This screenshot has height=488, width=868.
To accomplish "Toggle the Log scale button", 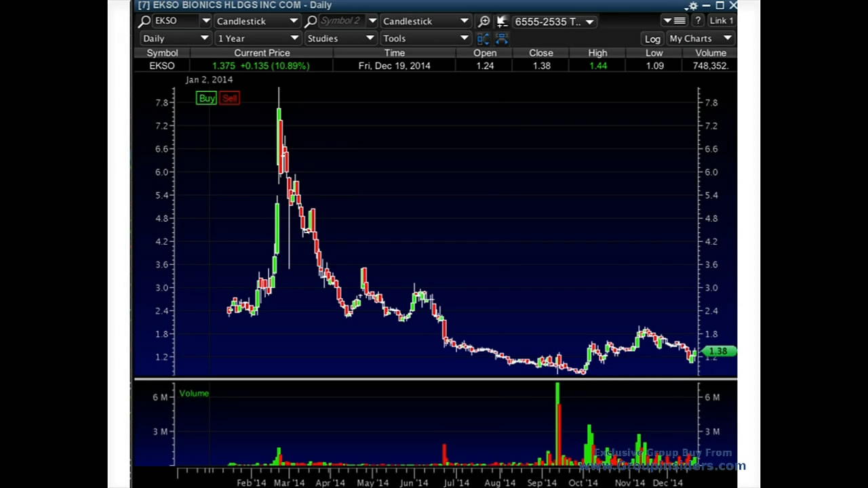I will click(652, 39).
